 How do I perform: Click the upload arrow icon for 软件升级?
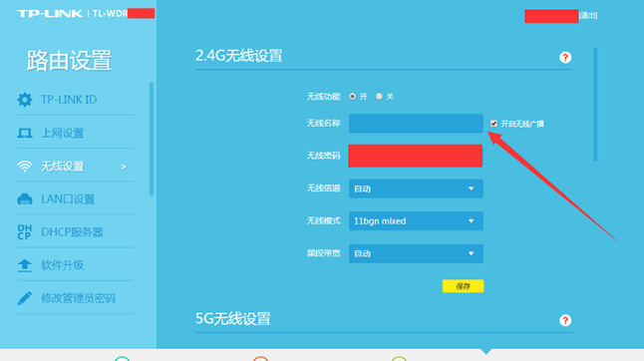click(25, 265)
